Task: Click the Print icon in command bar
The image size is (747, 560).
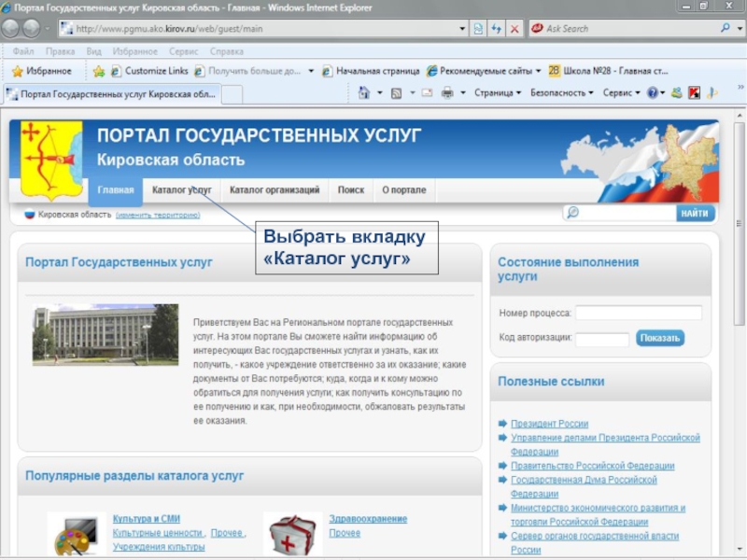Action: (x=447, y=92)
